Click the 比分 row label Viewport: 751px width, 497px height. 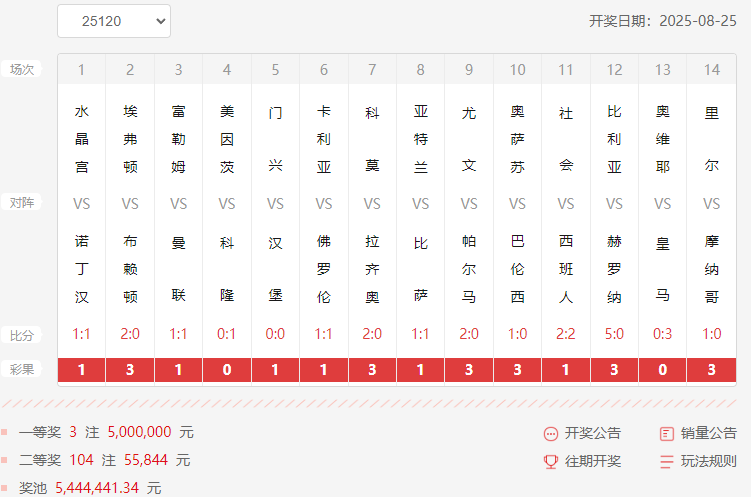[22, 335]
